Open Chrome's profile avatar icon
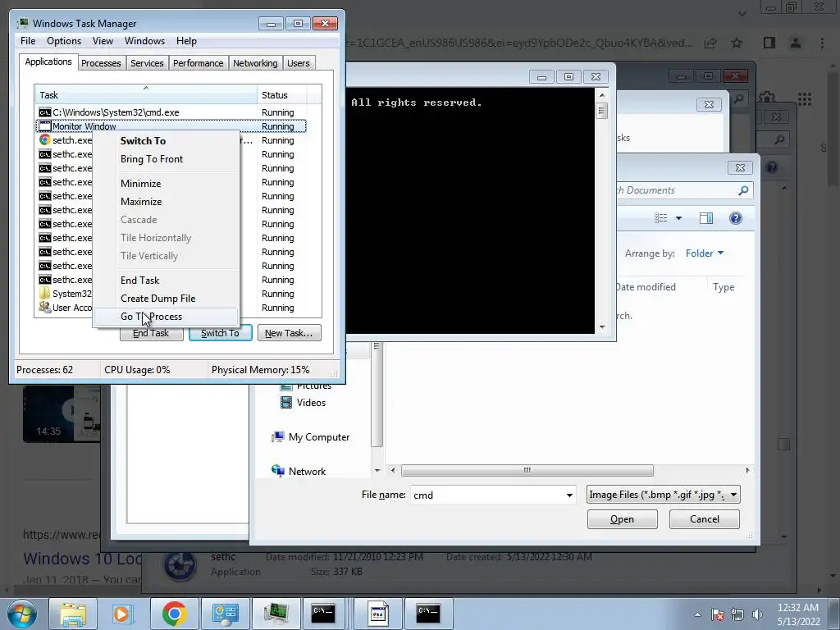The image size is (840, 630). coord(796,43)
